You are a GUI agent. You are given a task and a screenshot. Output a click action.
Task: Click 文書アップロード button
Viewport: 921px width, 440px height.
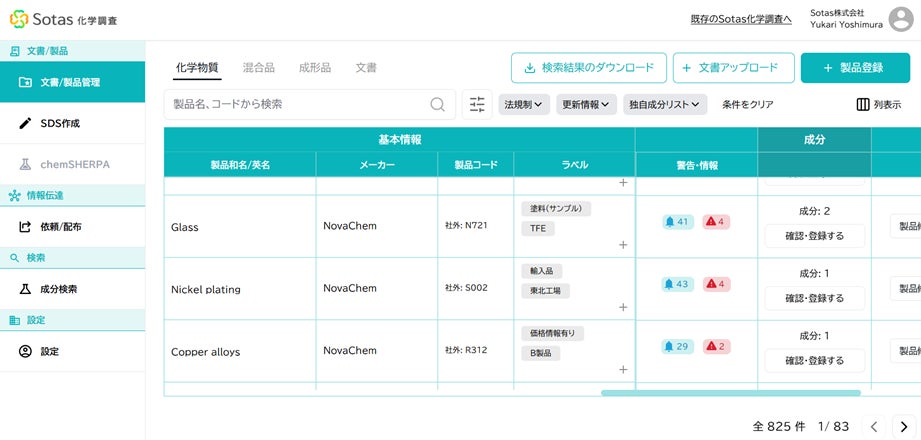coord(734,68)
